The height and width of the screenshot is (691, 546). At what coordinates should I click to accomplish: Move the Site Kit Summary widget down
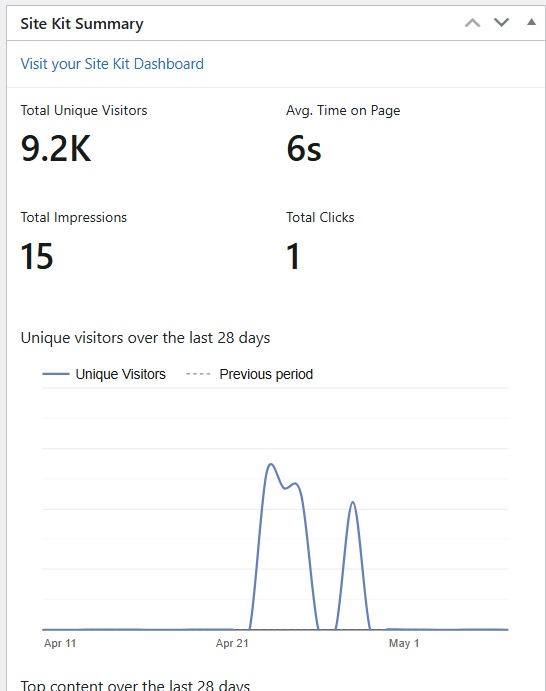point(501,22)
